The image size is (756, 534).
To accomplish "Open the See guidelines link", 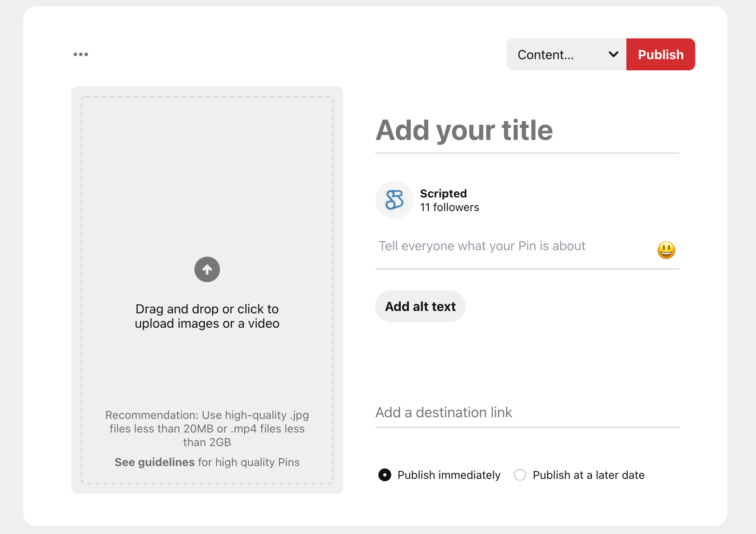I will pyautogui.click(x=154, y=462).
